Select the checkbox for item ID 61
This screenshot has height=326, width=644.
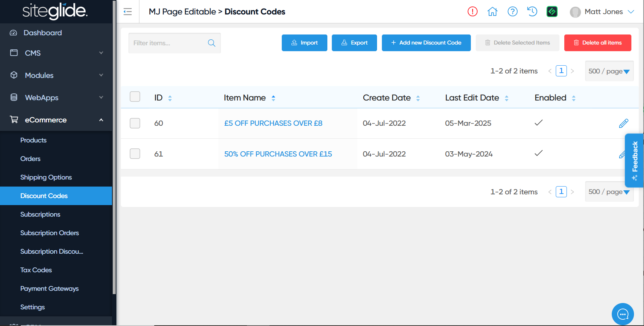(135, 154)
